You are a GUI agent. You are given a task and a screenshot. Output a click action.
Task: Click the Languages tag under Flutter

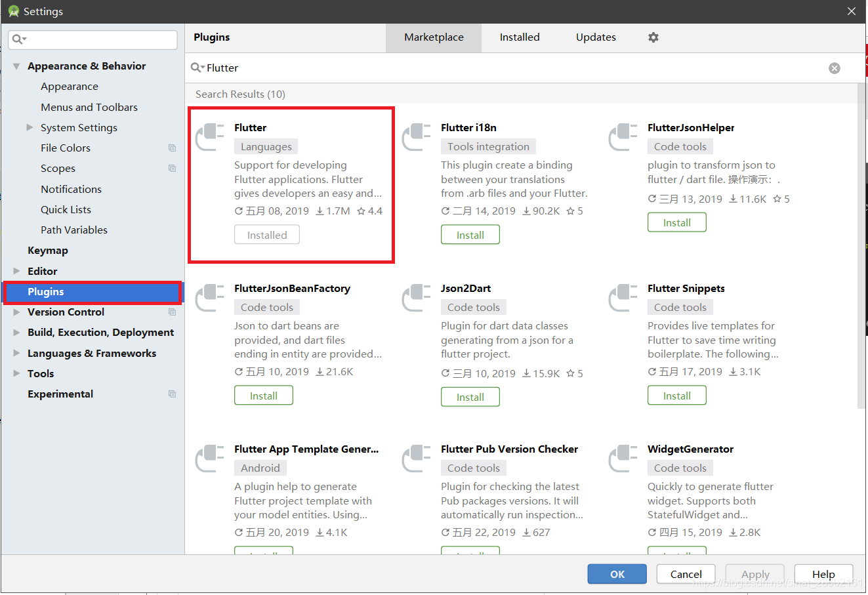(x=266, y=147)
